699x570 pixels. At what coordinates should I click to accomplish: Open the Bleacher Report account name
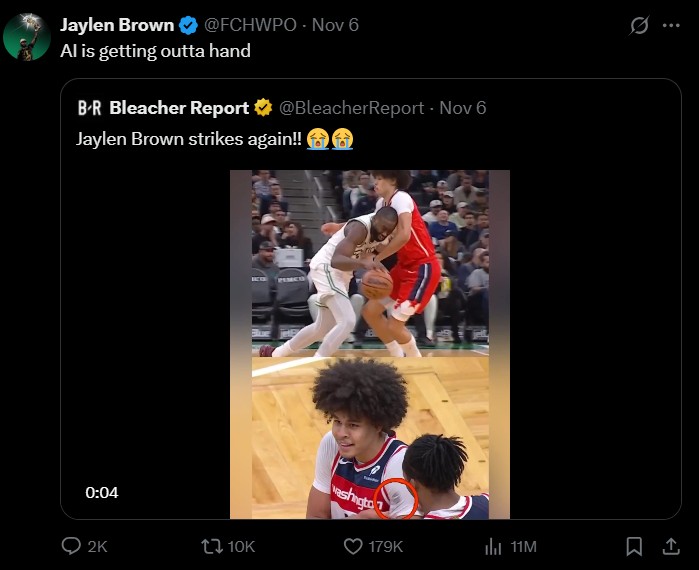coord(179,108)
